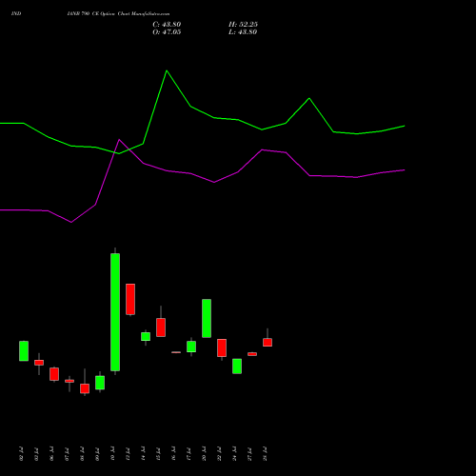Click the low price value L: 43.80
Viewport: 476px width, 476px height.
pos(243,32)
